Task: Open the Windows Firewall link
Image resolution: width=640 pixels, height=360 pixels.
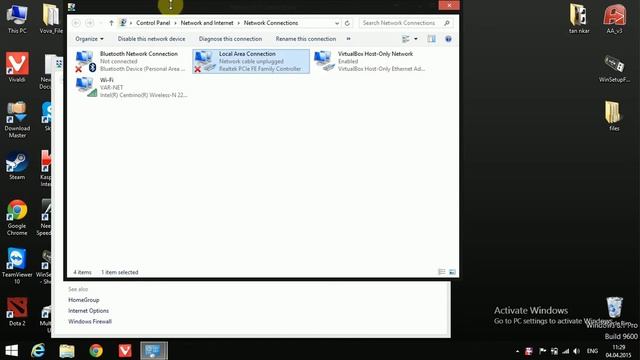Action: click(x=90, y=322)
